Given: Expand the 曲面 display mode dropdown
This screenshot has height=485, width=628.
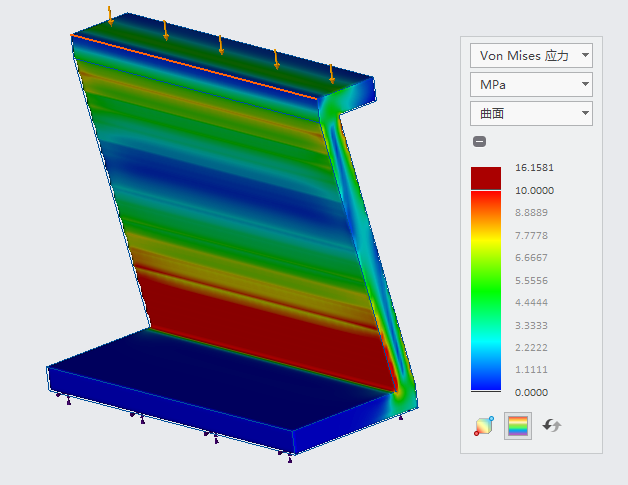Looking at the screenshot, I should [531, 114].
